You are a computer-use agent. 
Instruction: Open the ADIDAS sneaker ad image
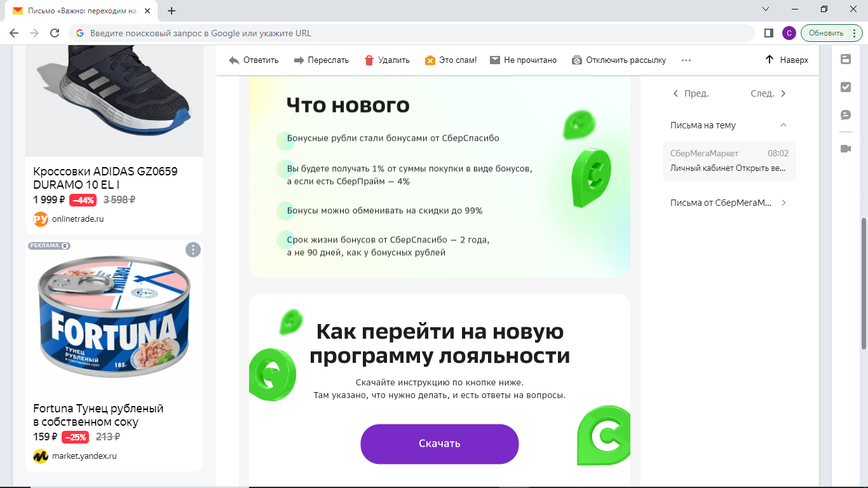(x=114, y=100)
